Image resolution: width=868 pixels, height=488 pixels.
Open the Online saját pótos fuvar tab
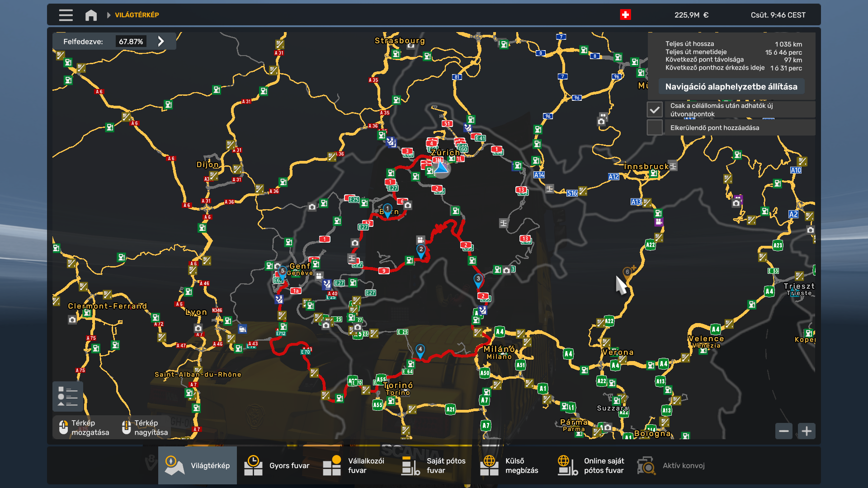[x=591, y=465]
